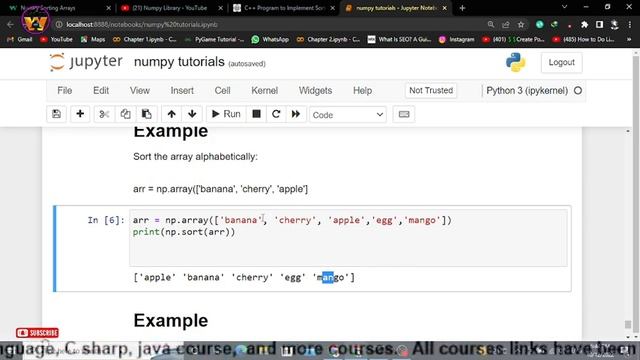The image size is (640, 360).
Task: Open the Gmail bookmark
Action: tap(20, 40)
